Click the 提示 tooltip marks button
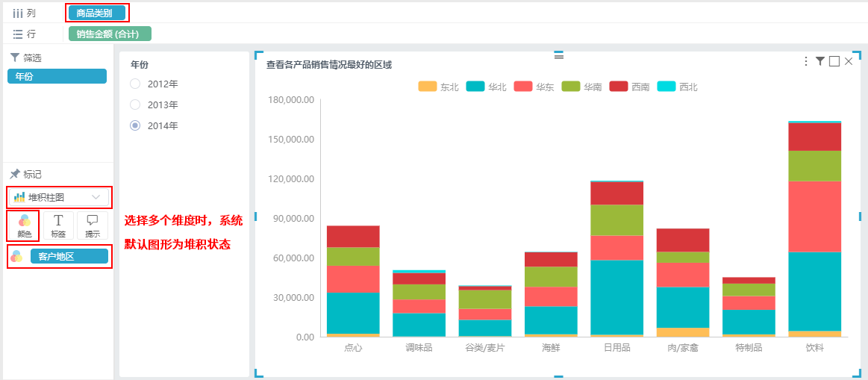Viewport: 868px width, 380px height. point(93,225)
